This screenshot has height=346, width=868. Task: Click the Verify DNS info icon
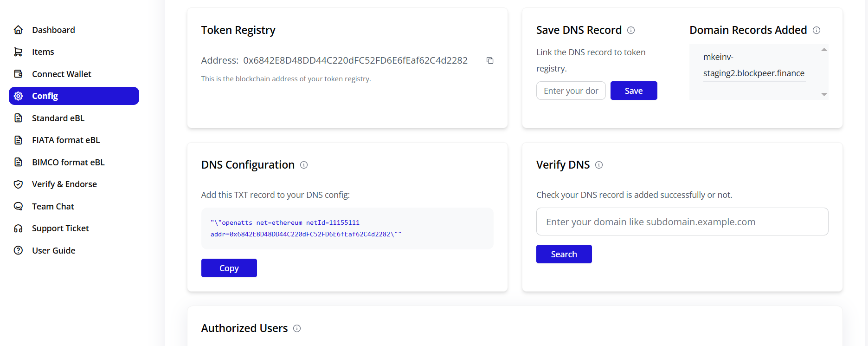(x=599, y=165)
